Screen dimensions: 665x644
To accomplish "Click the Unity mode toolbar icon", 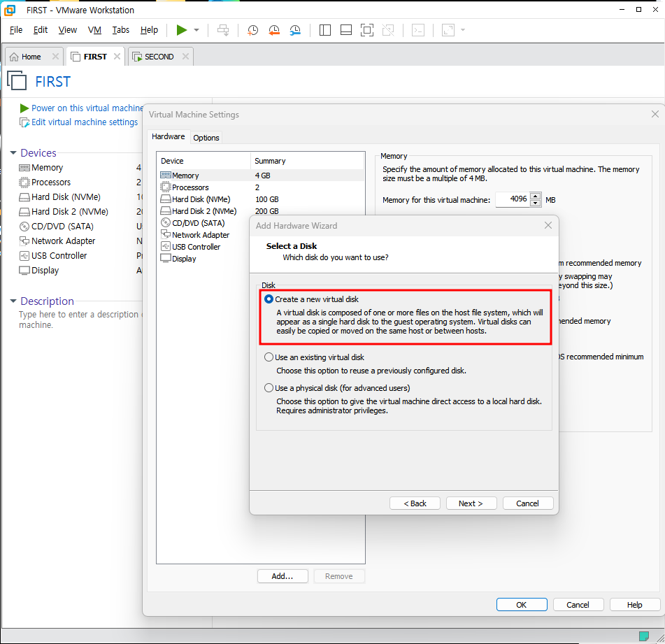I will click(x=388, y=30).
